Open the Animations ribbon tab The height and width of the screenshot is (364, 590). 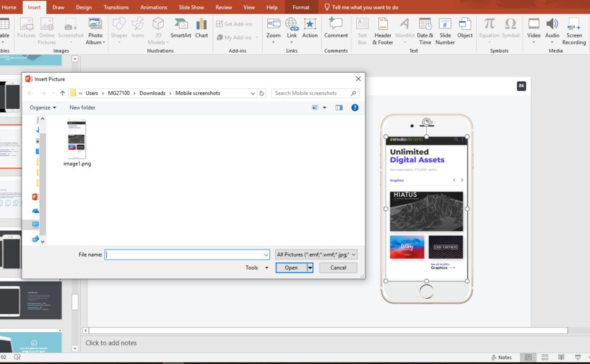click(153, 7)
